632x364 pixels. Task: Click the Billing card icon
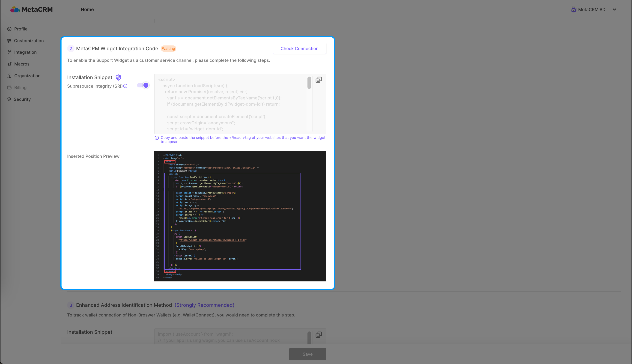tap(9, 87)
